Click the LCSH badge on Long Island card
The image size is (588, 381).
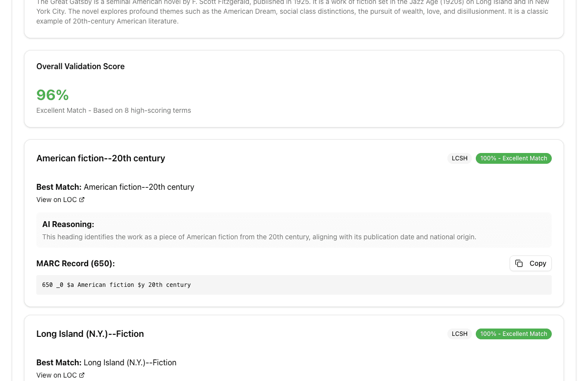click(x=459, y=334)
